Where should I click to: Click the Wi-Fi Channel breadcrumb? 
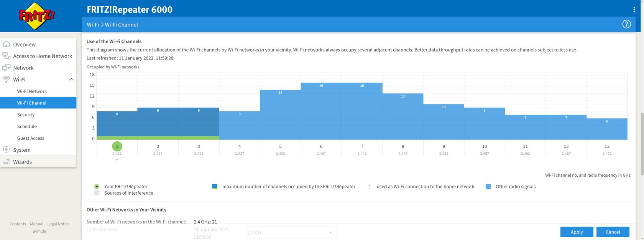(x=121, y=25)
